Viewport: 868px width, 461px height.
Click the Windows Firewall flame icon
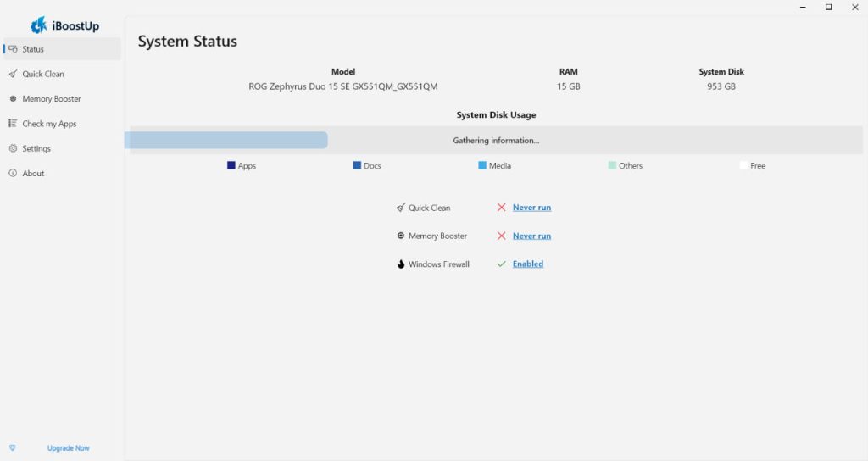coord(400,264)
